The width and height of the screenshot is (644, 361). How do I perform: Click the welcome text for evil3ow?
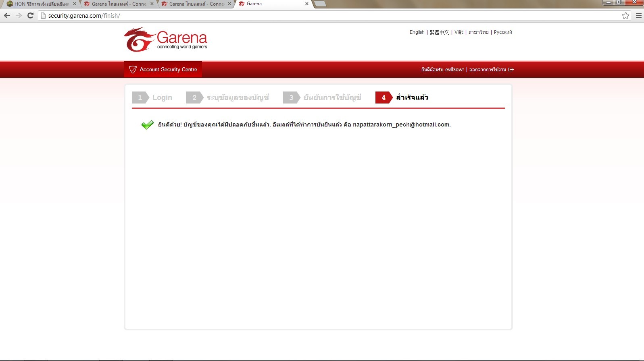click(x=442, y=70)
